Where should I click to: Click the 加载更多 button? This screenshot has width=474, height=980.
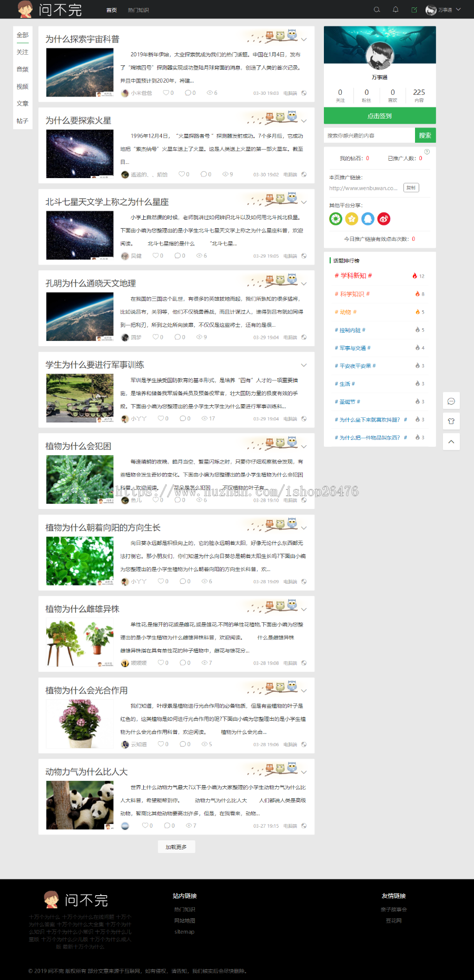pyautogui.click(x=176, y=847)
